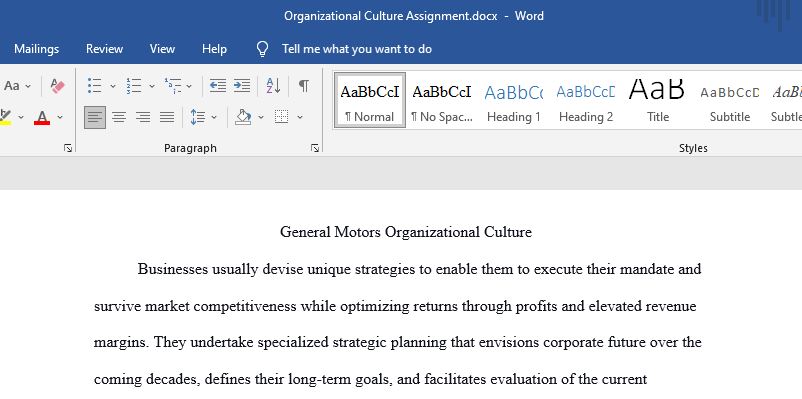The height and width of the screenshot is (399, 802).
Task: Open Paragraph settings dialog launcher
Action: 315,148
